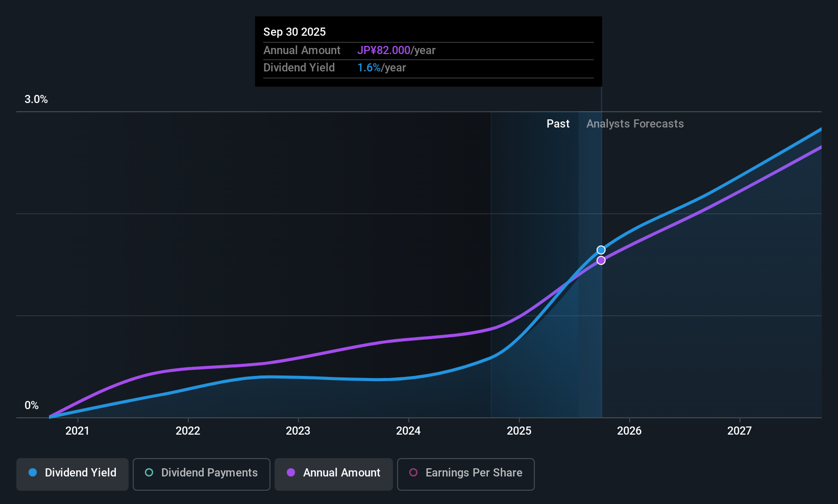Click the JP¥82.000/year value in tooltip

397,51
